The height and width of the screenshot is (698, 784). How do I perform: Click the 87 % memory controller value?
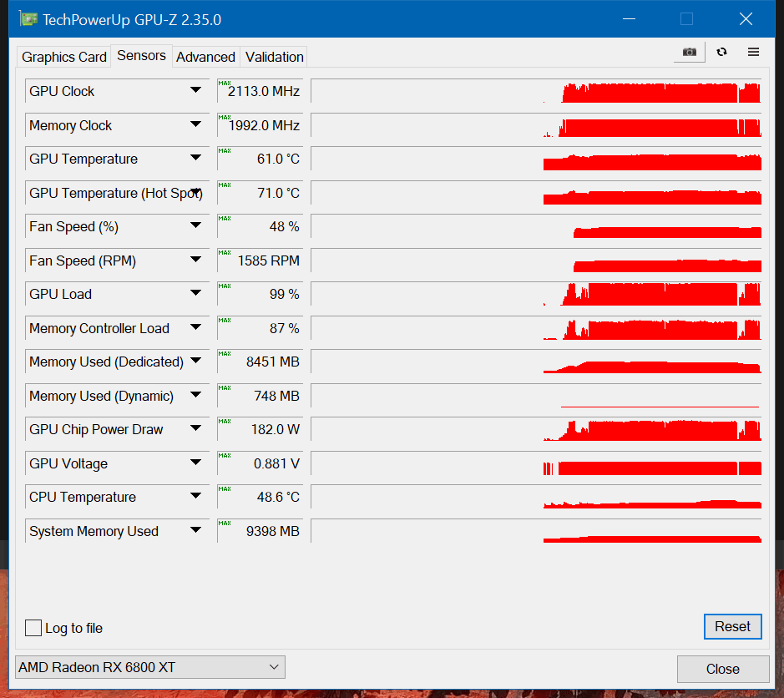click(x=260, y=328)
